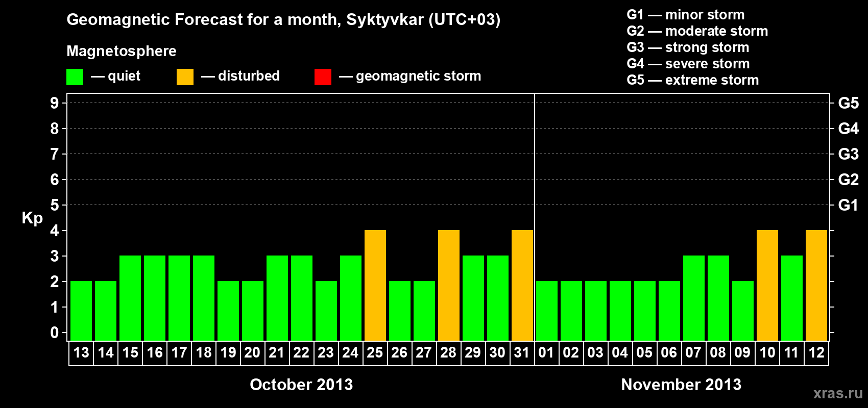
Task: Click date label 22 on the axis
Action: [301, 352]
